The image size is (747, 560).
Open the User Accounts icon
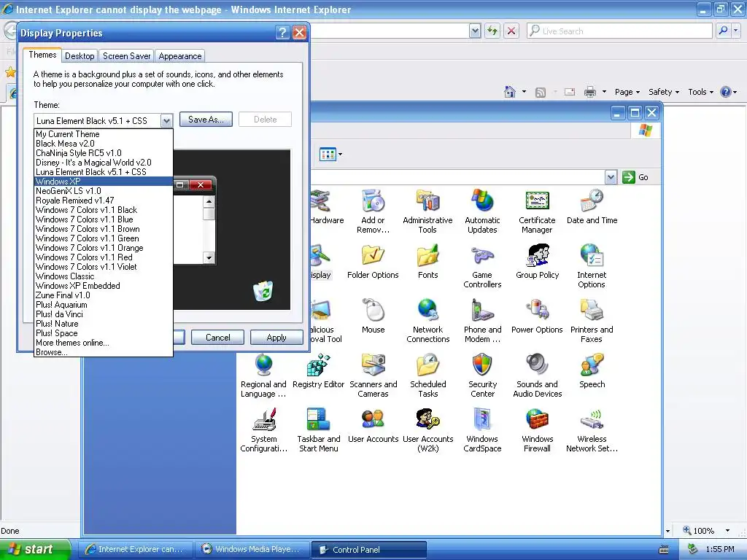[x=373, y=425]
